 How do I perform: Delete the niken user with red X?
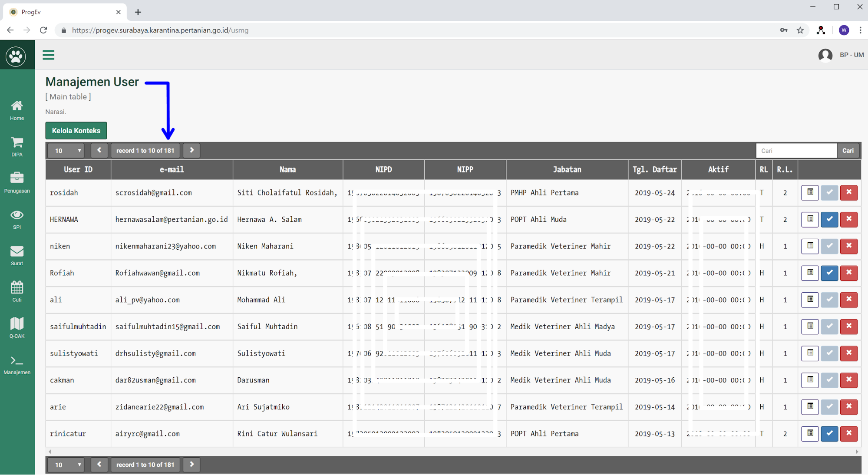[848, 246]
